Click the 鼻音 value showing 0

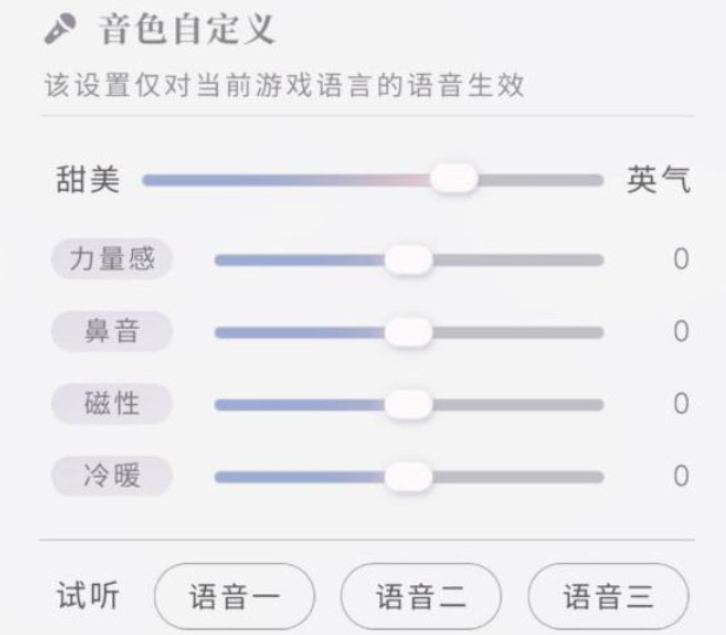click(680, 332)
